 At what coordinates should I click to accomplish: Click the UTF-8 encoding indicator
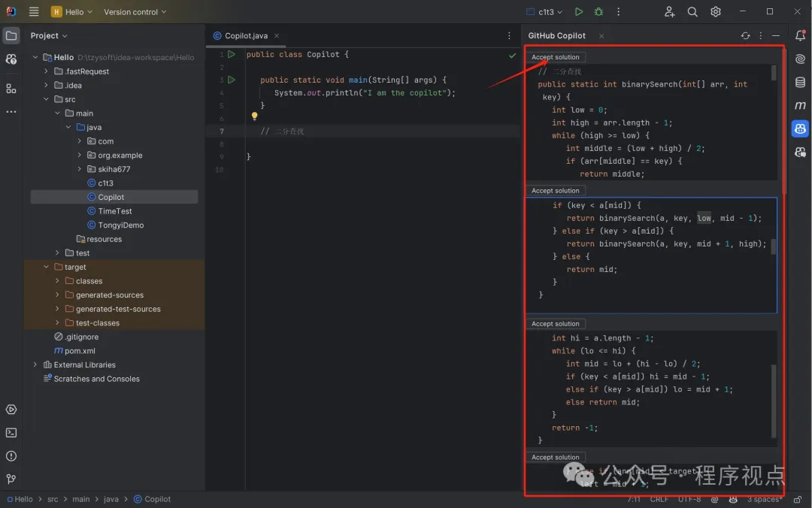point(689,499)
